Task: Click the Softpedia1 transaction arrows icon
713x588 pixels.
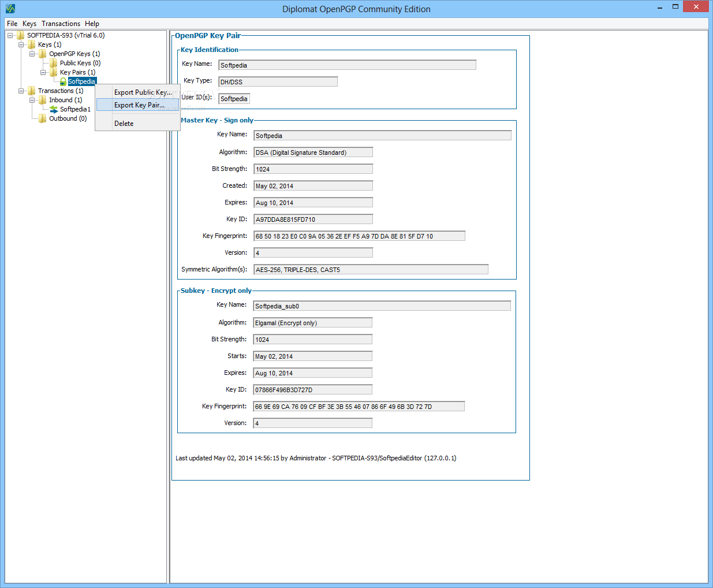Action: coord(54,109)
